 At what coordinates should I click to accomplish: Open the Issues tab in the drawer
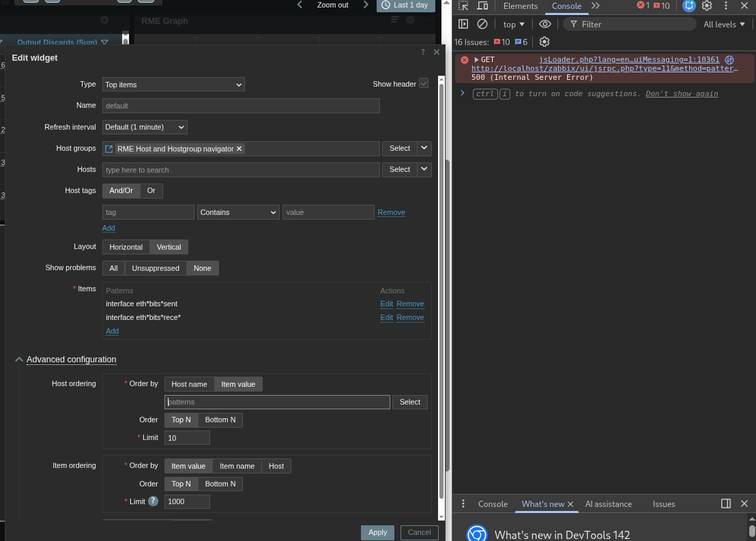[663, 504]
